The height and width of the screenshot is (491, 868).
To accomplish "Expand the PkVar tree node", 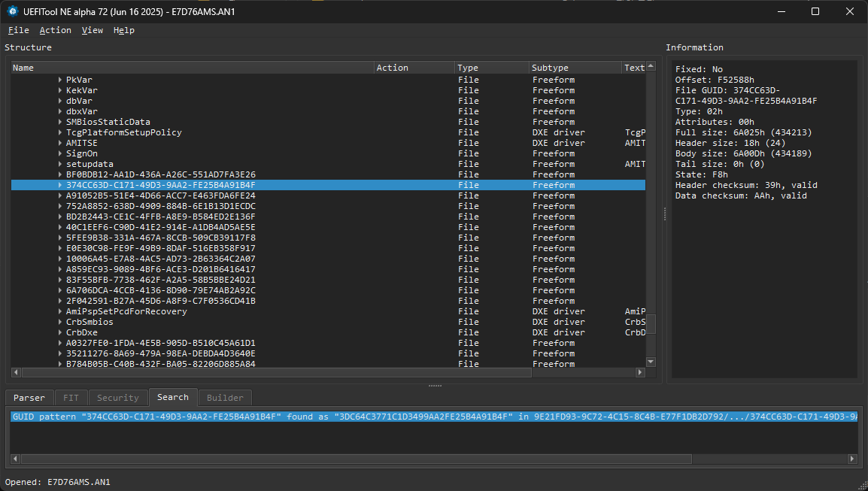I will 59,80.
